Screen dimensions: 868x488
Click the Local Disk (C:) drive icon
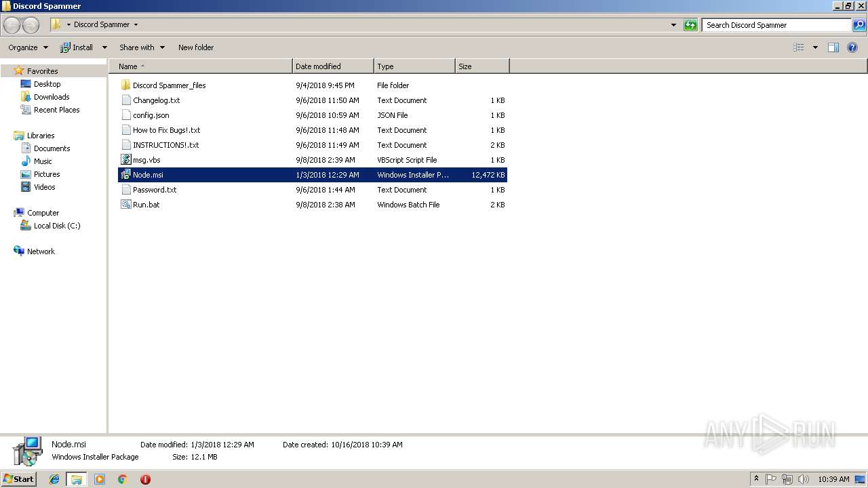point(26,226)
